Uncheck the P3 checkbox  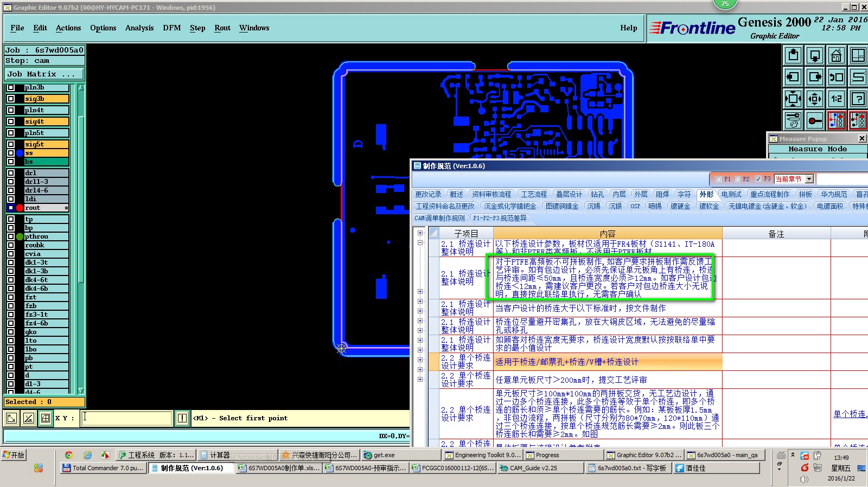coord(758,179)
